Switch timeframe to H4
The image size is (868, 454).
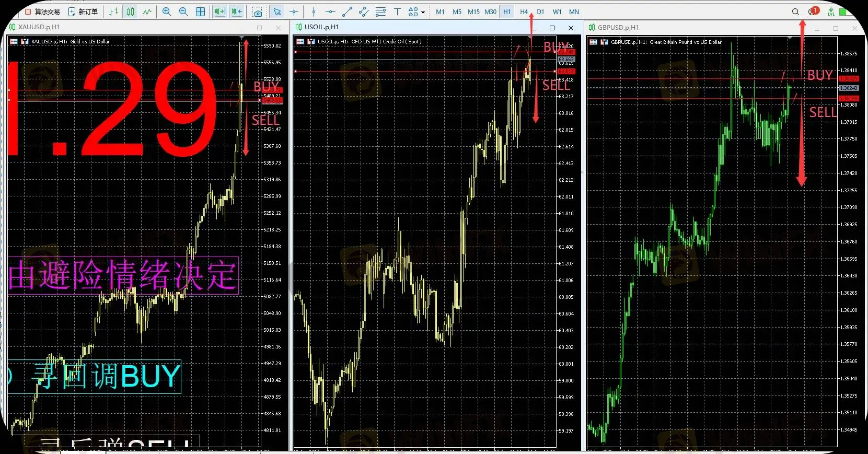(x=524, y=11)
